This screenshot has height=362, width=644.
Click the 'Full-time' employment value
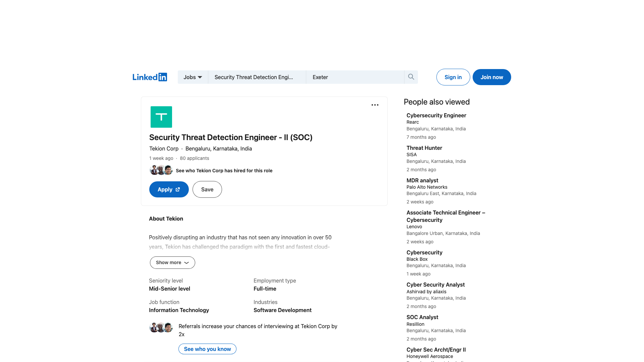265,289
